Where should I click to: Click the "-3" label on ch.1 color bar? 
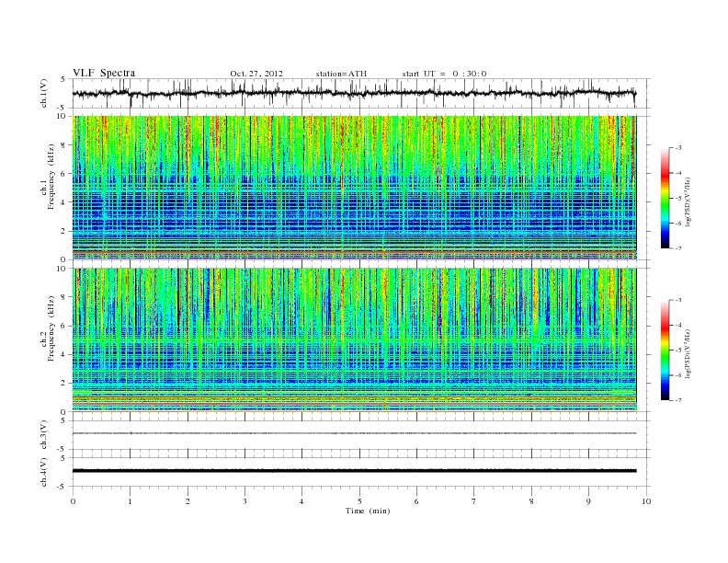click(677, 148)
